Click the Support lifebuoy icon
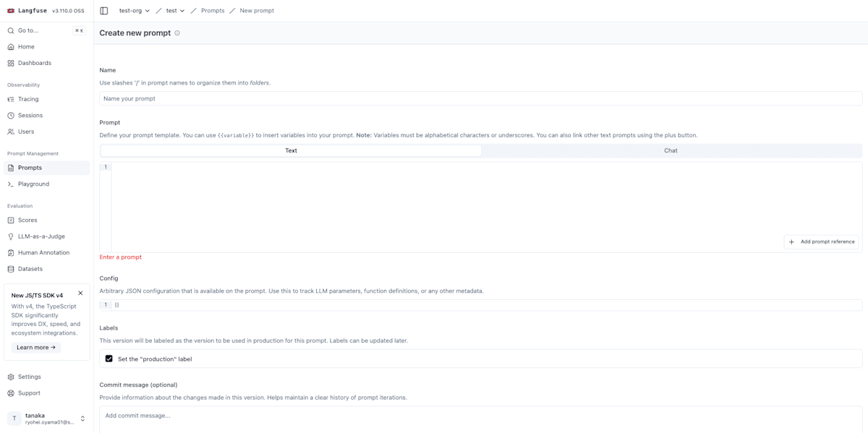Viewport: 868px width, 433px height. click(11, 393)
